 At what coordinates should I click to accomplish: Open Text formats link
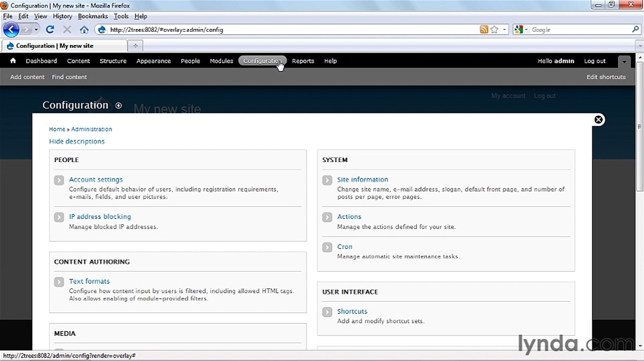click(89, 281)
